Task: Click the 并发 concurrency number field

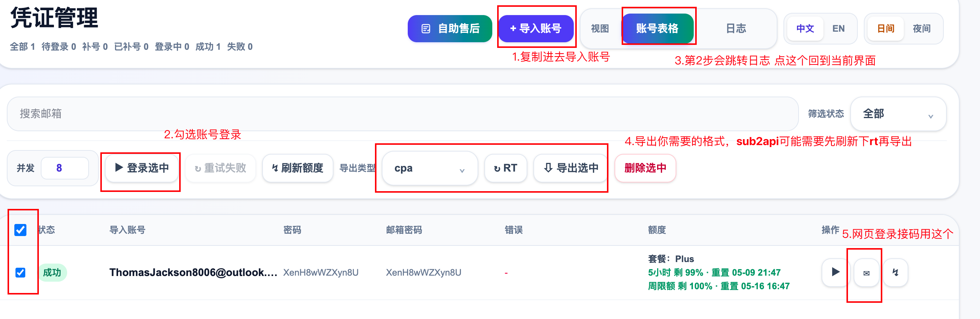Action: point(65,168)
